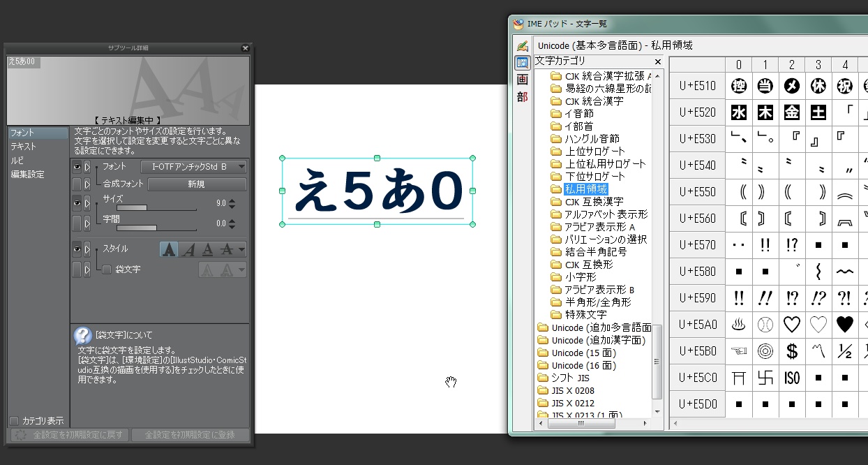Enable the 袋文字 checkbox
The height and width of the screenshot is (465, 868).
click(x=107, y=270)
